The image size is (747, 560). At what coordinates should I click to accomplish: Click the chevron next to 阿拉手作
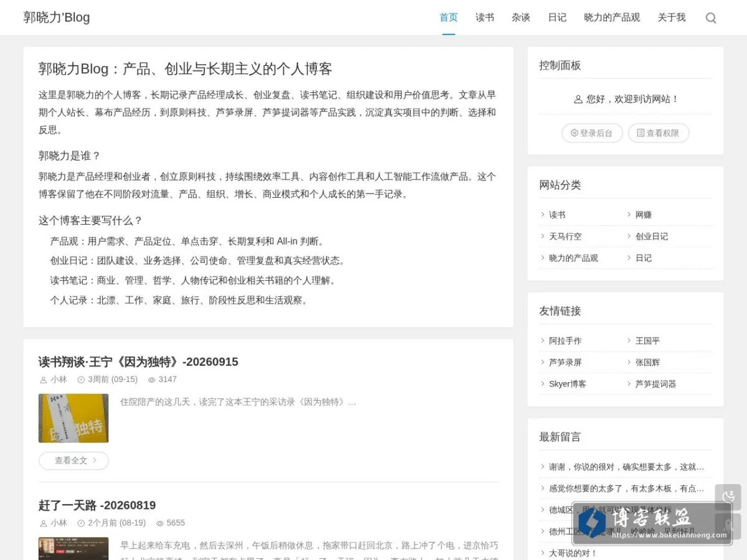pyautogui.click(x=543, y=341)
